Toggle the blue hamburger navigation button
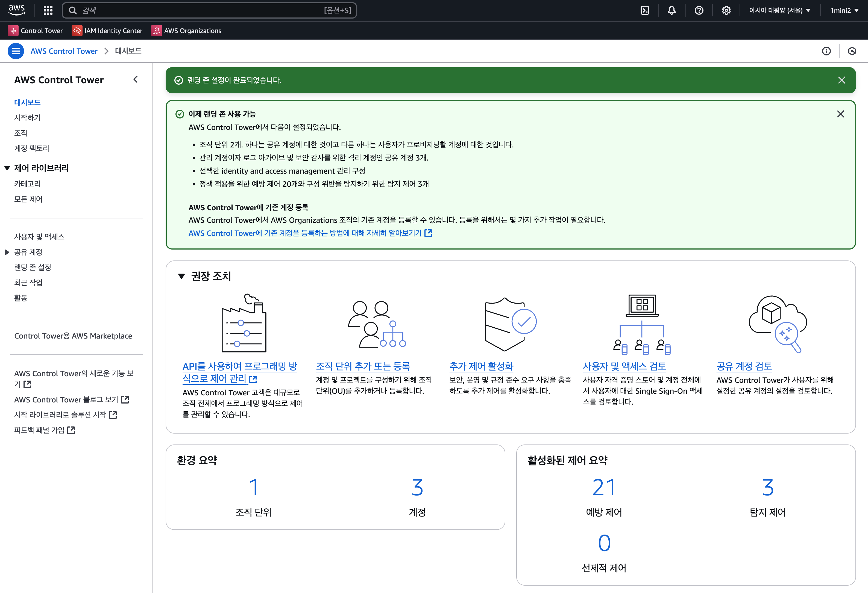 click(16, 51)
